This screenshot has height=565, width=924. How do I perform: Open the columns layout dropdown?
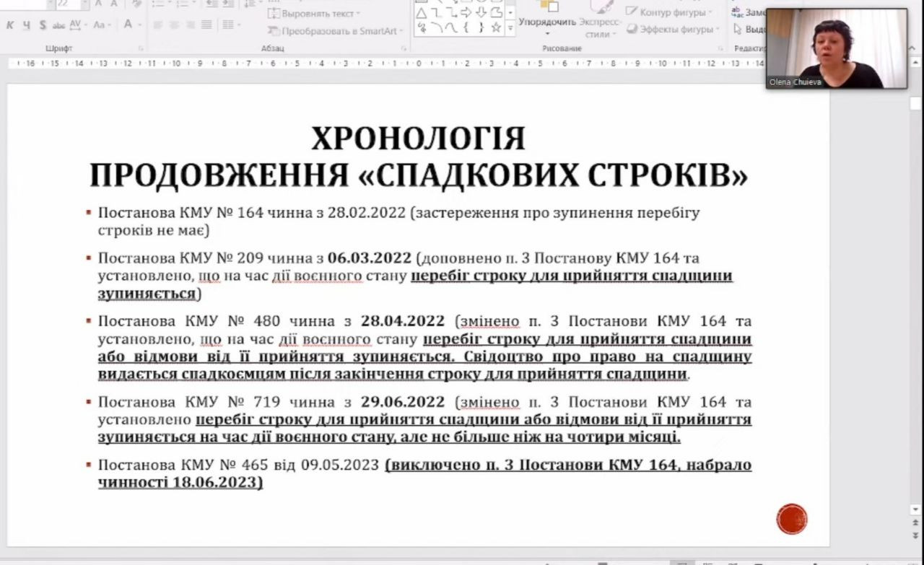(x=231, y=25)
